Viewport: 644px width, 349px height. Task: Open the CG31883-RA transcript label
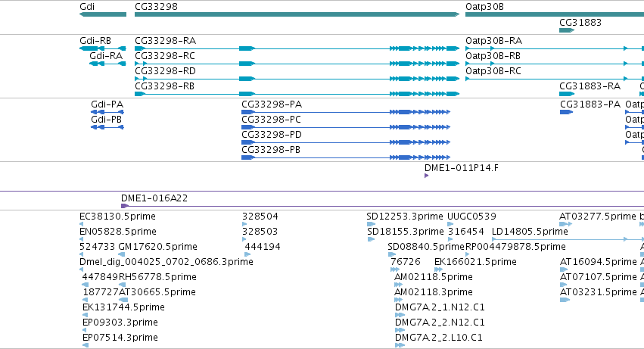[590, 86]
